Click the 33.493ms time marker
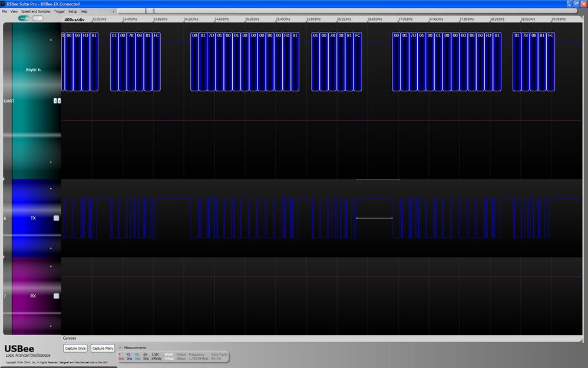 click(x=130, y=19)
